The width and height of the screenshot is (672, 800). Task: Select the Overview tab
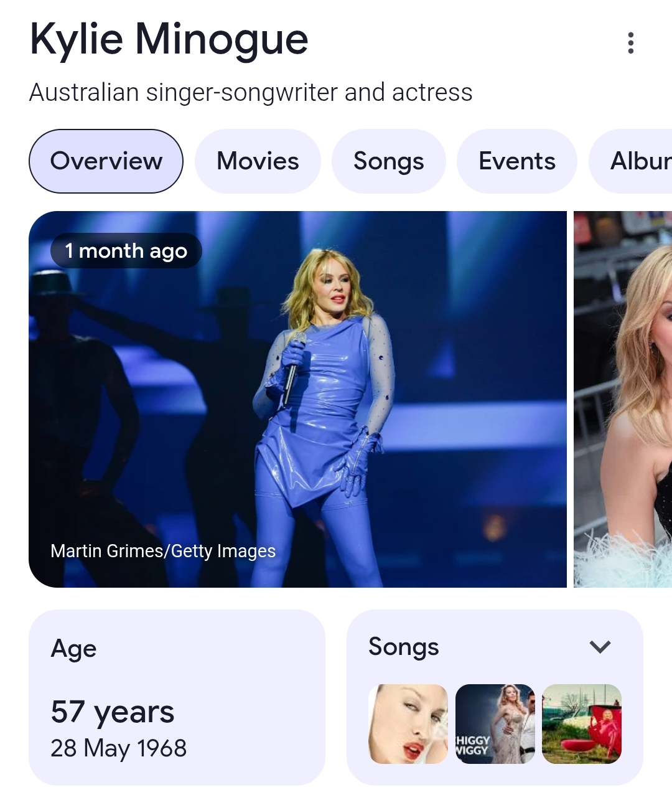pyautogui.click(x=106, y=161)
